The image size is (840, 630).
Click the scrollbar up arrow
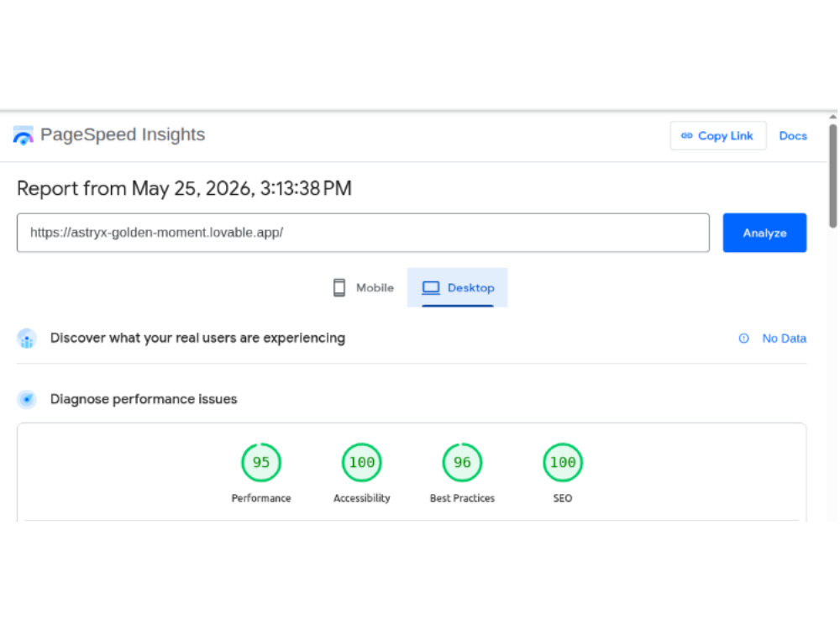[833, 117]
